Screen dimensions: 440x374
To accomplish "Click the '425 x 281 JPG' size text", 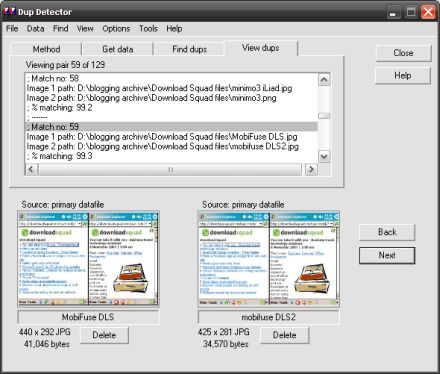I will [x=223, y=332].
